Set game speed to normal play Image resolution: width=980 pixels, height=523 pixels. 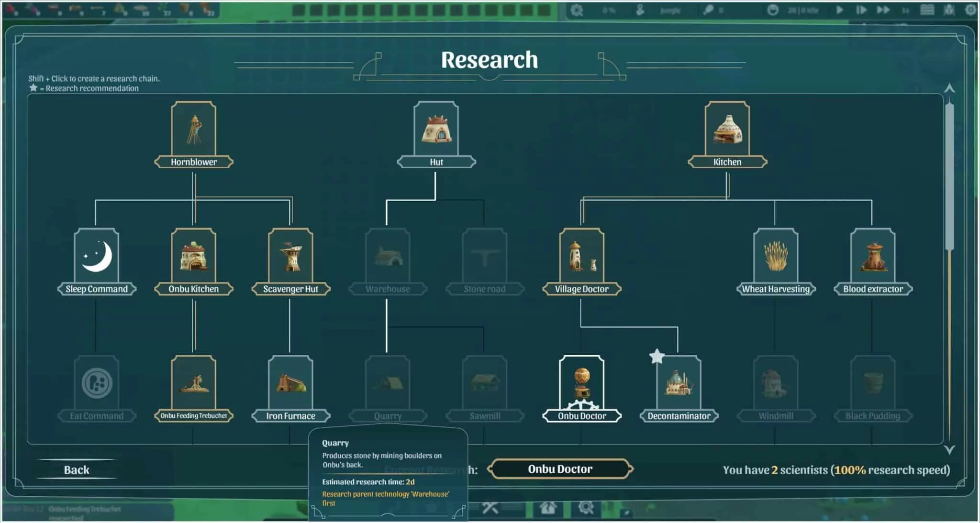[840, 10]
